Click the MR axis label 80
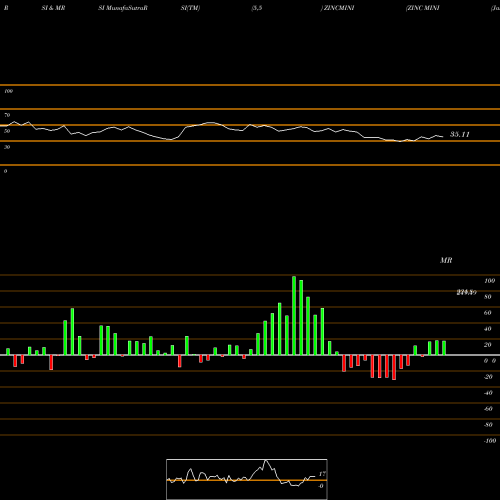500x500 pixels. (x=488, y=297)
